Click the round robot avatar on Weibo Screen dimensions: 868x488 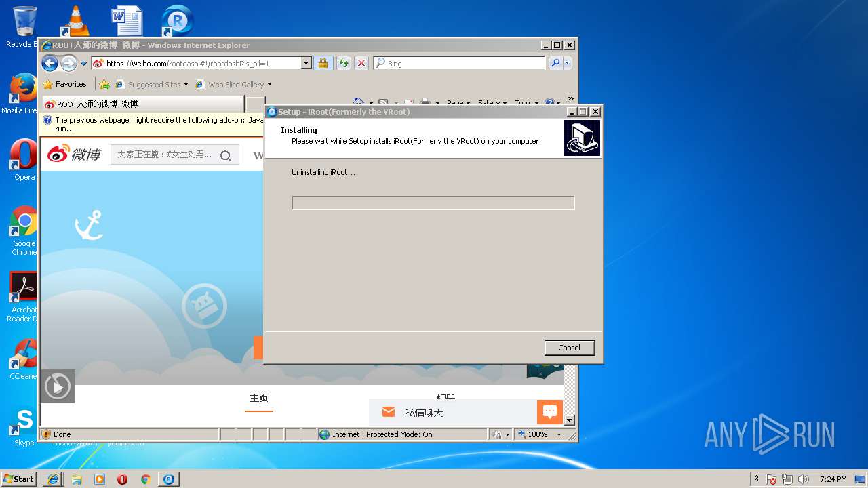(x=204, y=306)
